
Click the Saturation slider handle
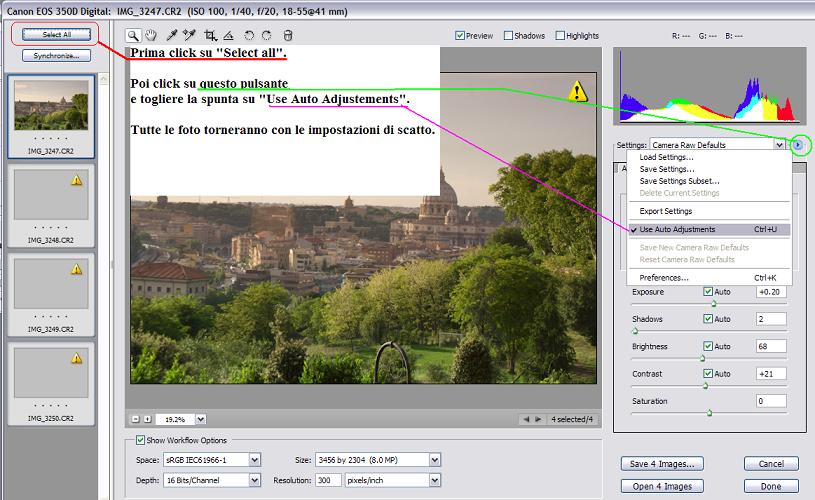click(x=709, y=412)
